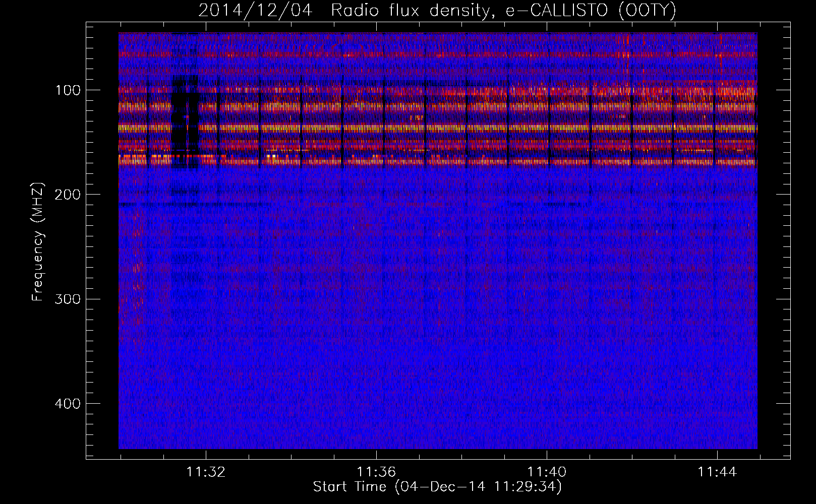
Task: Click the 400 frequency tick label
Action: click(x=67, y=404)
